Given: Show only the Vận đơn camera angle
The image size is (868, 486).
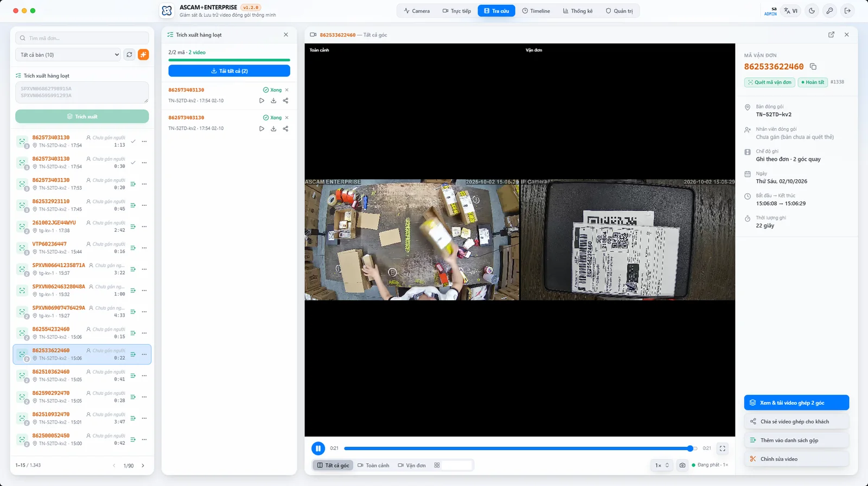Looking at the screenshot, I should [x=412, y=465].
